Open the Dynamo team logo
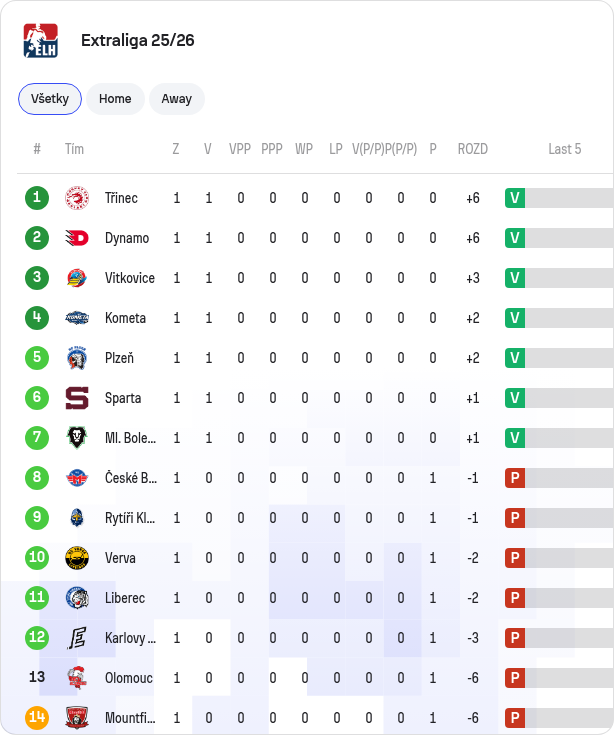The image size is (614, 735). click(77, 238)
